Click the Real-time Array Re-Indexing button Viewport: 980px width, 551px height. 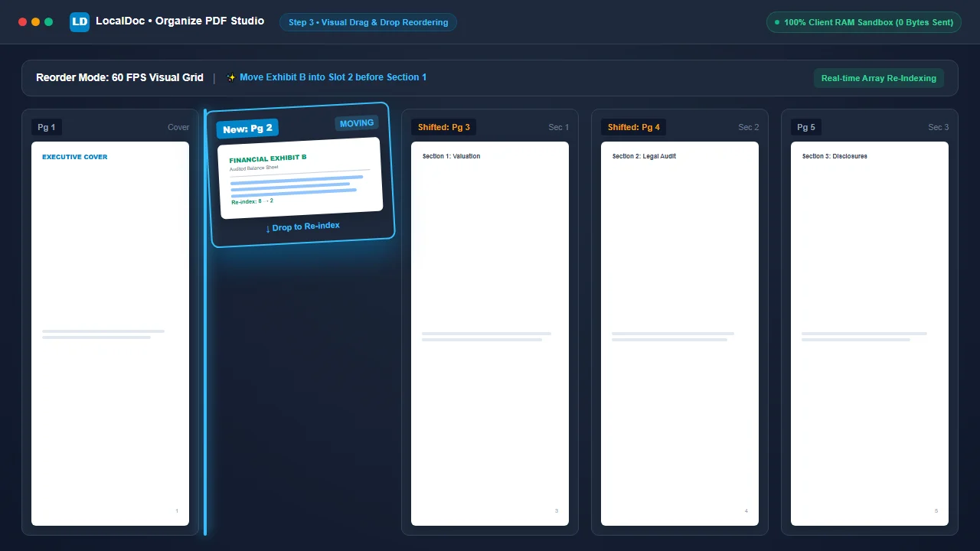click(878, 78)
